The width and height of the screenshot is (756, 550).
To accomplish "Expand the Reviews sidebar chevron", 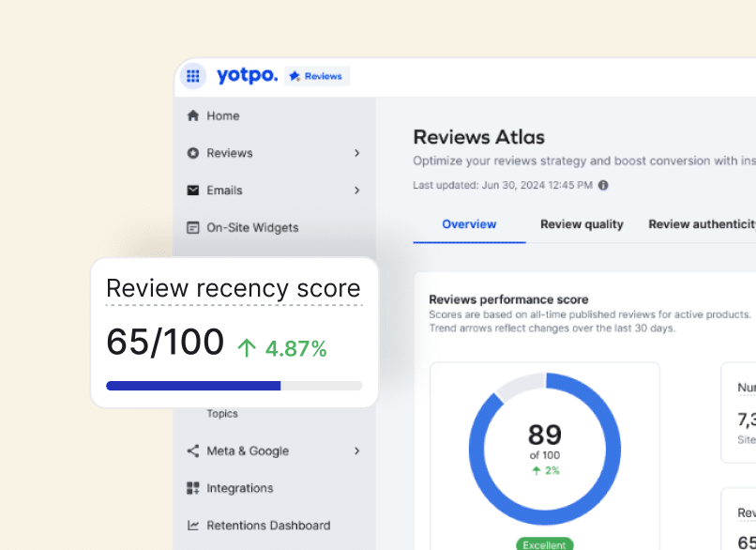I will tap(357, 153).
